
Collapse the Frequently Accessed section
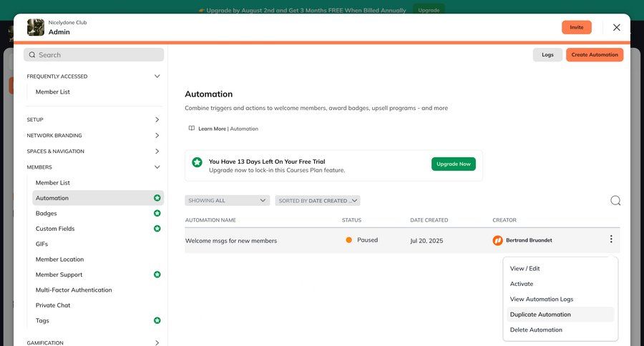click(x=157, y=76)
